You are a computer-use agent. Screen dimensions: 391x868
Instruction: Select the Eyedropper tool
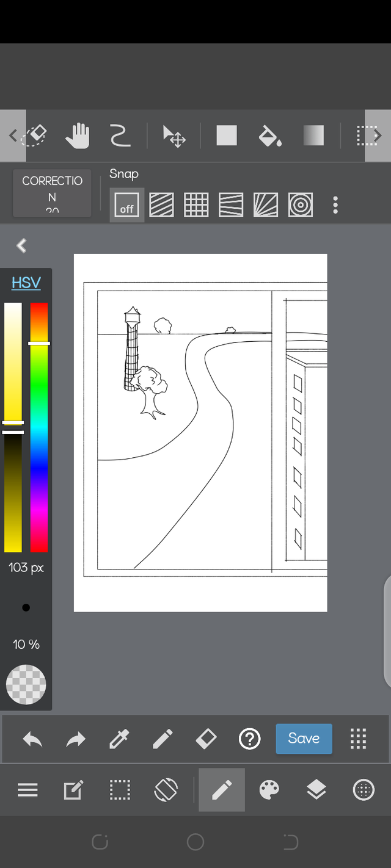(119, 739)
